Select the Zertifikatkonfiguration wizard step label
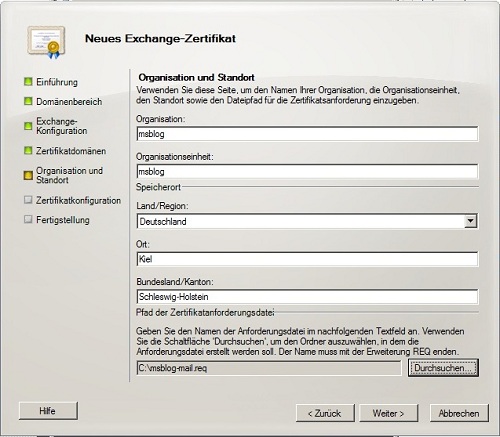The height and width of the screenshot is (437, 500). (x=78, y=200)
